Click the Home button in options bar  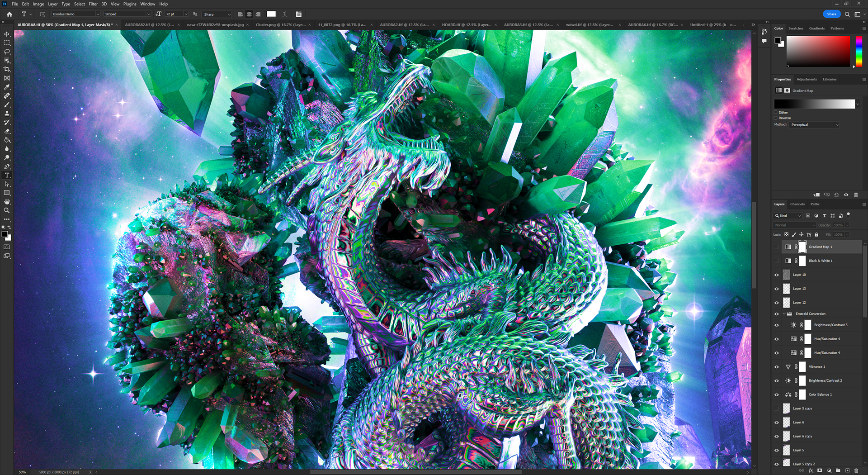pyautogui.click(x=9, y=14)
